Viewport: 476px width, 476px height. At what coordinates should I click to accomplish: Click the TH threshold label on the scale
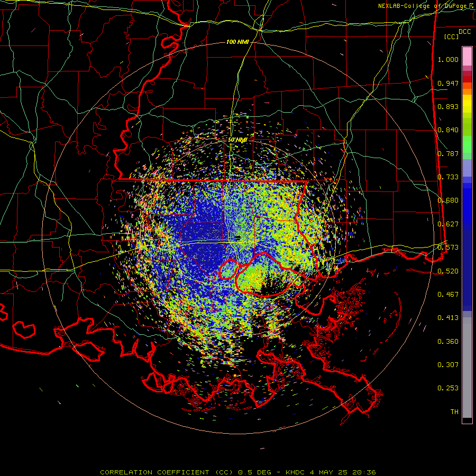(x=454, y=412)
